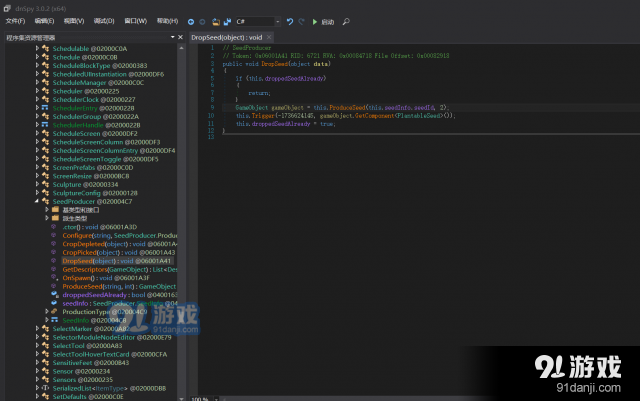Click GetComponent in code line 10
The image size is (640, 401).
coord(375,116)
